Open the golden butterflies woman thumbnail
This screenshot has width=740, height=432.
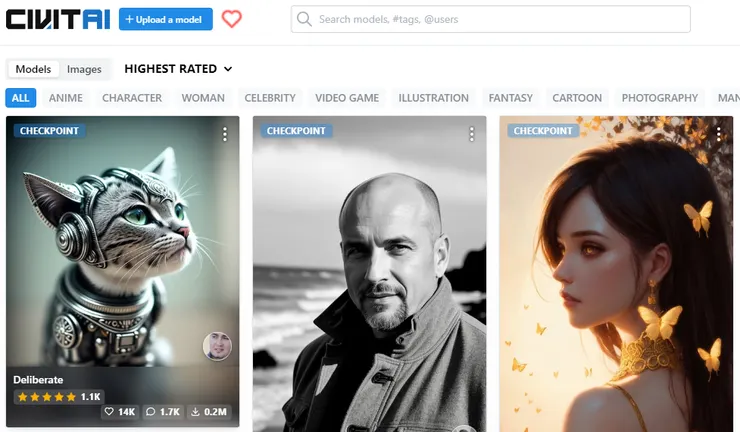pyautogui.click(x=616, y=274)
